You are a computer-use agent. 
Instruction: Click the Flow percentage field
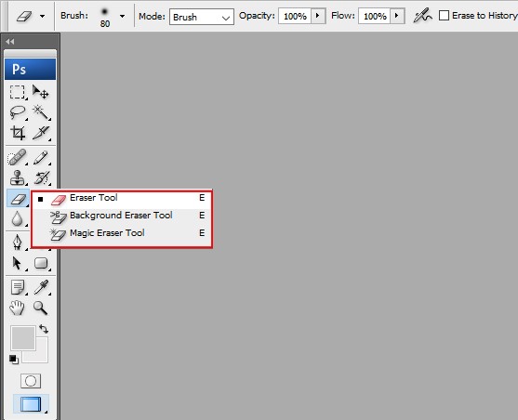[x=375, y=16]
